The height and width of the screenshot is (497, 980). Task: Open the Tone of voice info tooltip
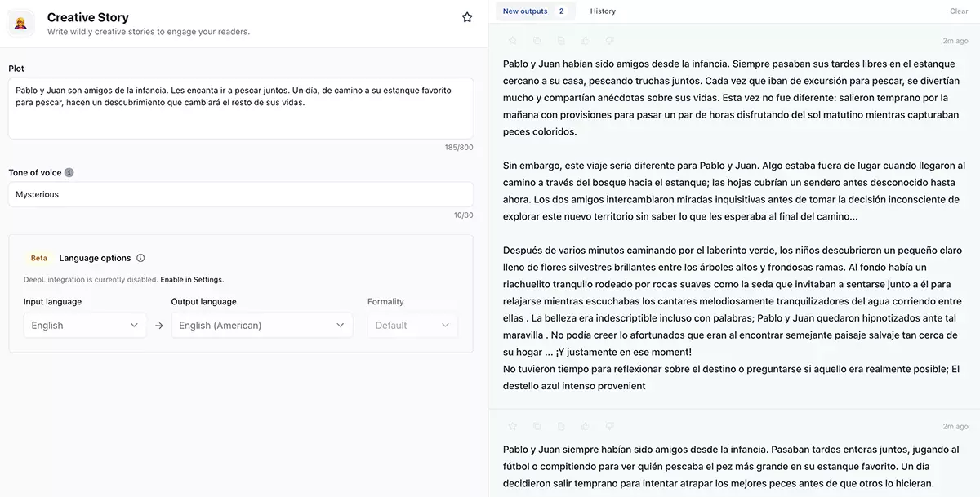69,172
